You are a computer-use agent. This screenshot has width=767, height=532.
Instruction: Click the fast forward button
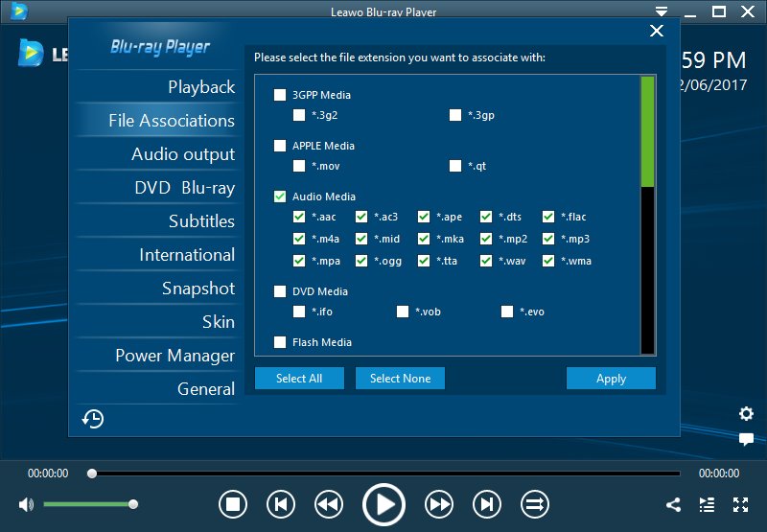coord(439,504)
